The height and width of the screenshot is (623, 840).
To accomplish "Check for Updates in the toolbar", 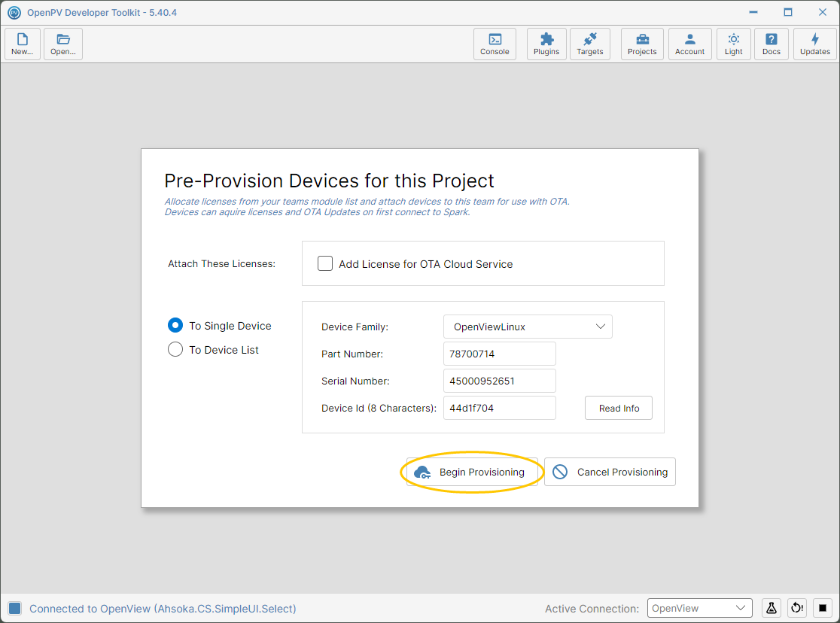I will pyautogui.click(x=815, y=44).
